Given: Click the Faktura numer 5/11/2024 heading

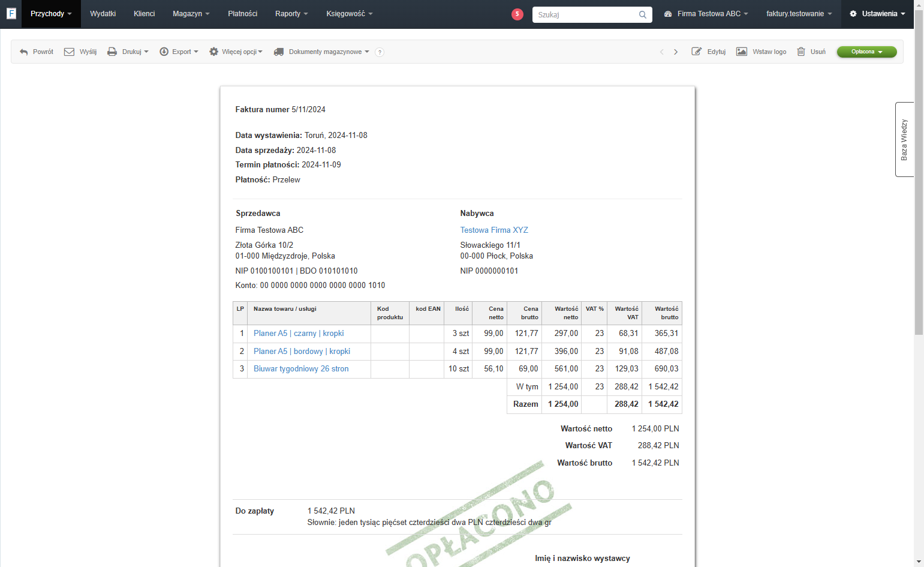Looking at the screenshot, I should click(280, 109).
